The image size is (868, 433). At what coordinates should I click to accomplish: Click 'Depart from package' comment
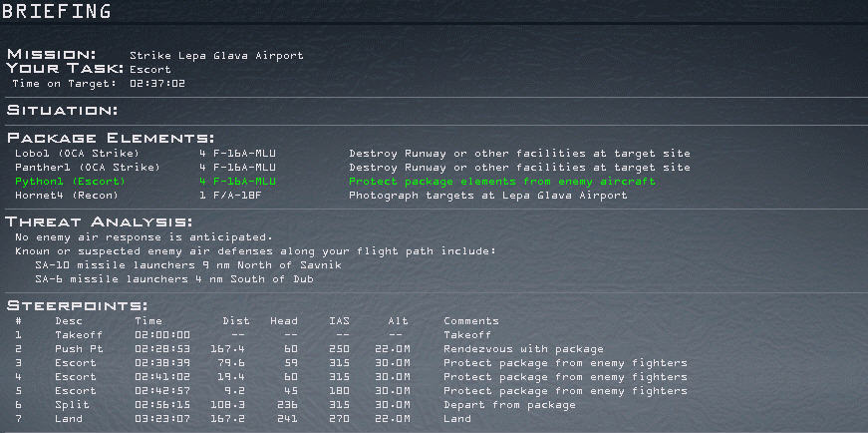509,405
